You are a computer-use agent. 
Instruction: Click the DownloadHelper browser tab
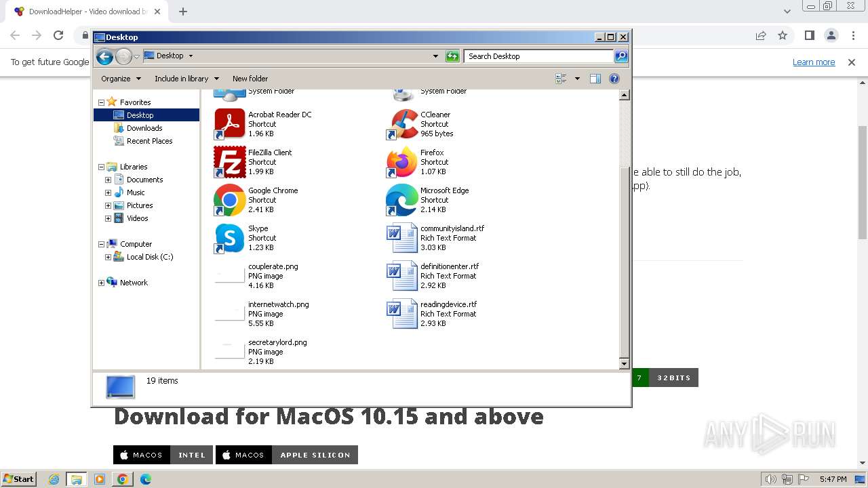[87, 12]
